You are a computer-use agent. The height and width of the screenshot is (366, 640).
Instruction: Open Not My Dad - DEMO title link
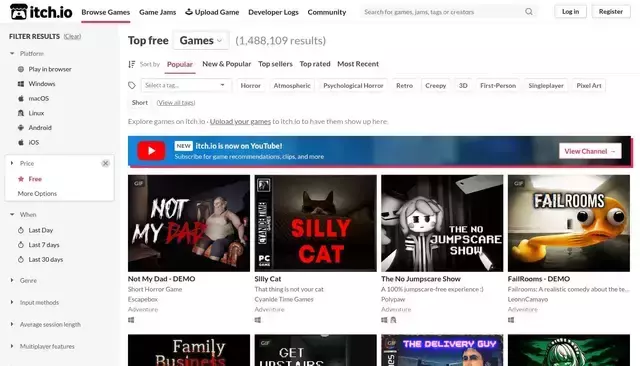pos(162,279)
